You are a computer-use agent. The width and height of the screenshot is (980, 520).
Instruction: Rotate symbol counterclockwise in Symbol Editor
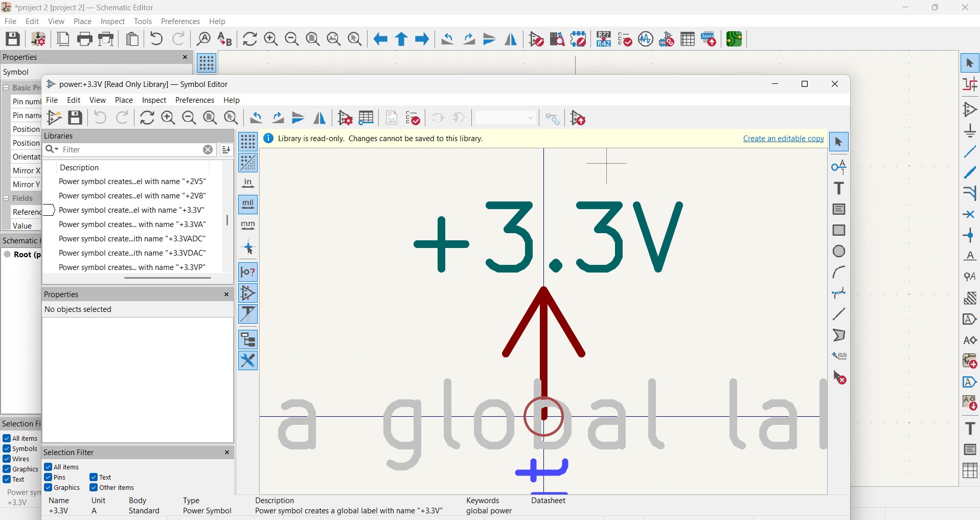point(256,118)
